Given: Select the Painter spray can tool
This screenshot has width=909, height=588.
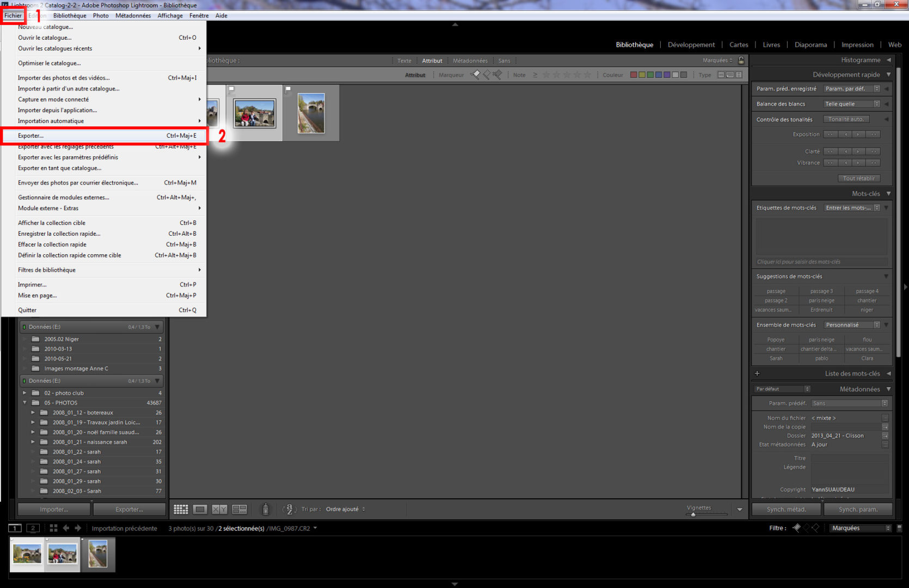Looking at the screenshot, I should pyautogui.click(x=266, y=509).
